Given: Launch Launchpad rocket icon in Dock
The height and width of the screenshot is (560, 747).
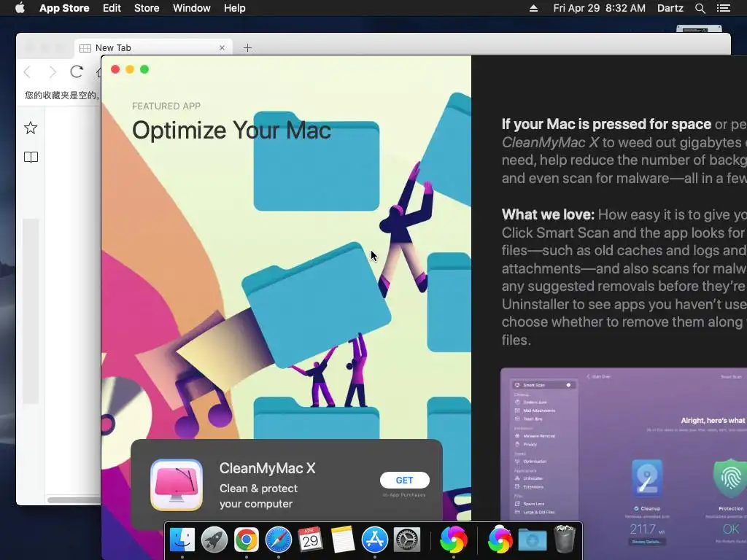Looking at the screenshot, I should [214, 540].
